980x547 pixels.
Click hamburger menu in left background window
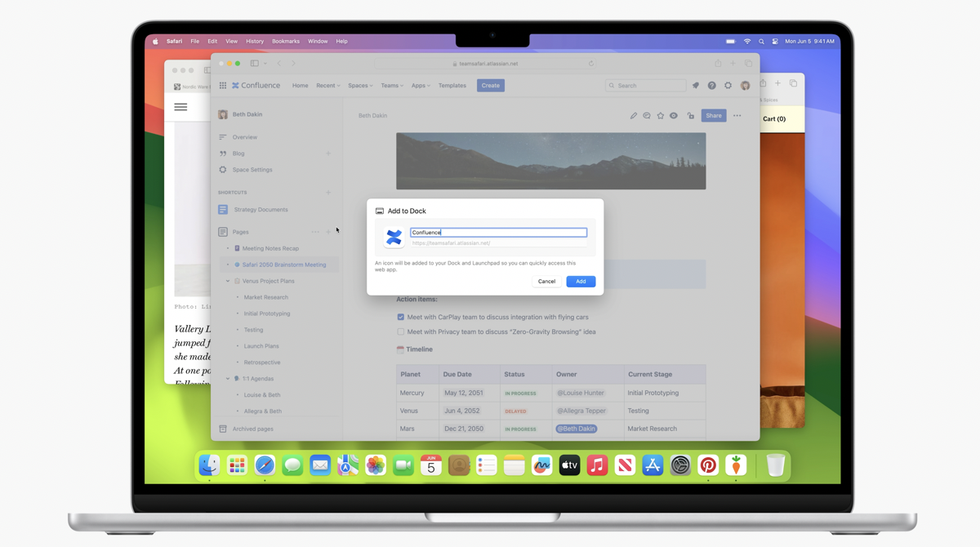pyautogui.click(x=180, y=107)
